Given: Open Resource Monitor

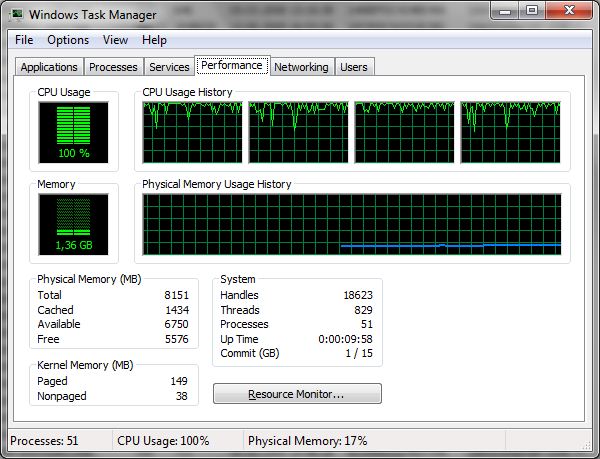Looking at the screenshot, I should [297, 394].
